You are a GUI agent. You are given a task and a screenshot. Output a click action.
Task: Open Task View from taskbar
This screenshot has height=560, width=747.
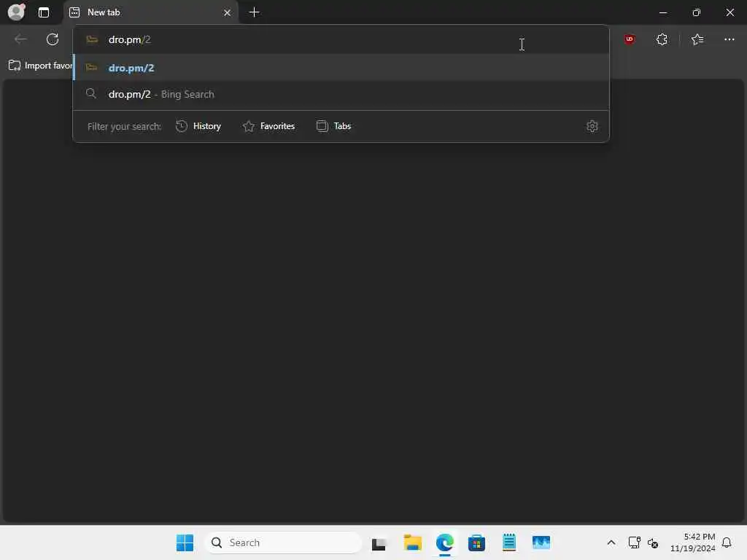(379, 542)
